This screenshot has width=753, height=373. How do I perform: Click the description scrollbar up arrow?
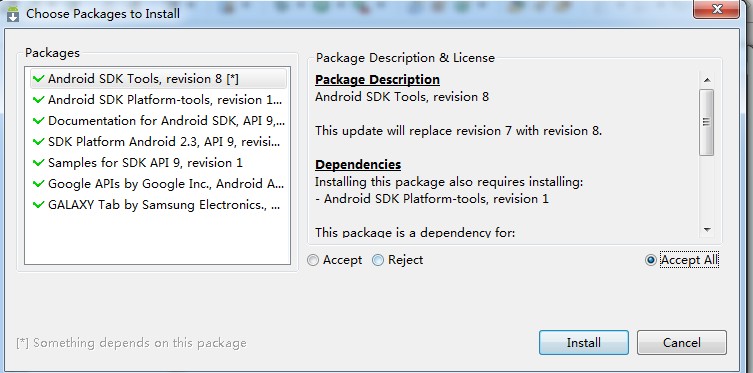click(706, 80)
